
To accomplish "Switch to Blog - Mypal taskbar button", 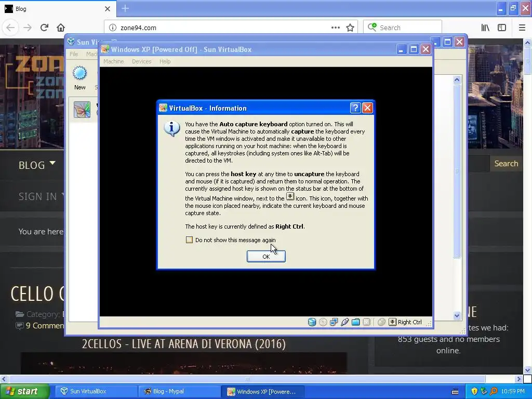I will click(179, 392).
